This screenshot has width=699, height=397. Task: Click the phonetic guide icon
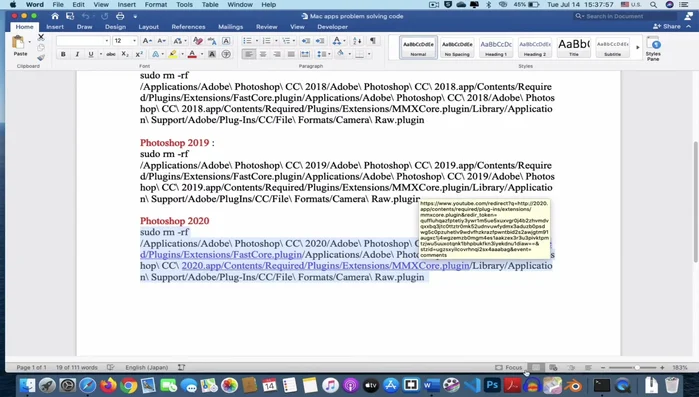212,41
